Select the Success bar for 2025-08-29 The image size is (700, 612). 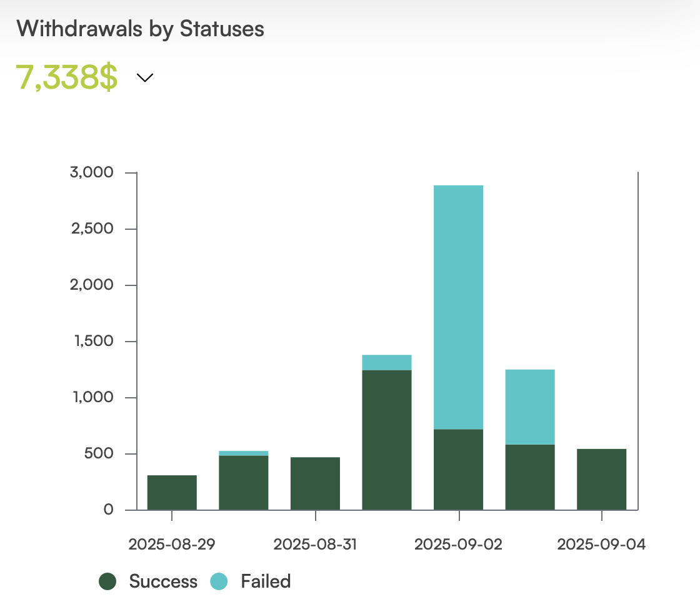pyautogui.click(x=172, y=493)
